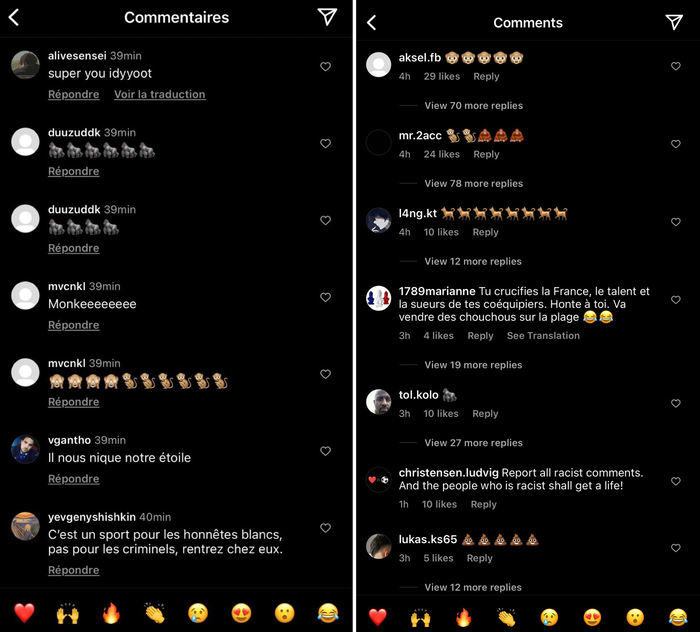Expand View 78 more replies

[x=473, y=183]
